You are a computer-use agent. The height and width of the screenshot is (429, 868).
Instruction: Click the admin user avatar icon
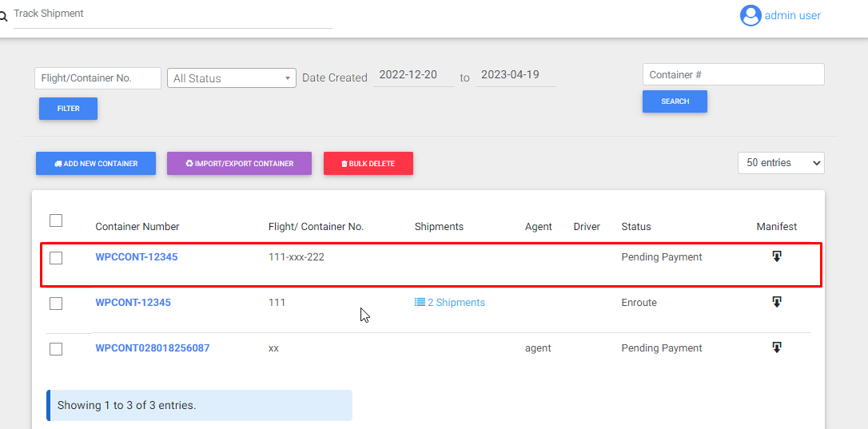[x=751, y=15]
